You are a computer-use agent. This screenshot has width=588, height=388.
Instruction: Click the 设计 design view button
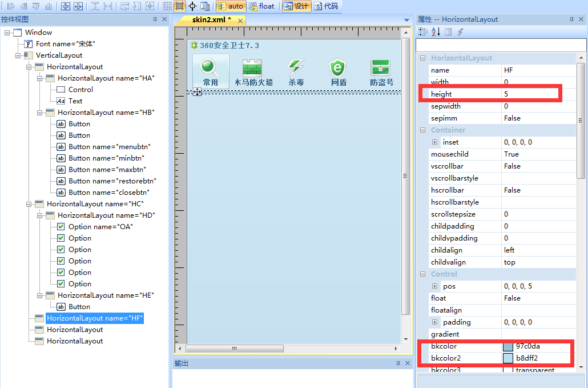point(296,6)
